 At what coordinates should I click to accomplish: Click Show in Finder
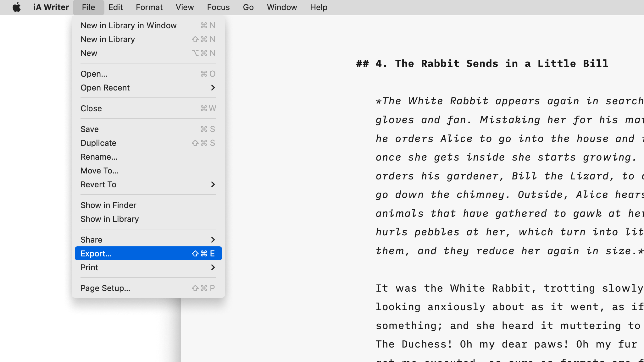[108, 205]
